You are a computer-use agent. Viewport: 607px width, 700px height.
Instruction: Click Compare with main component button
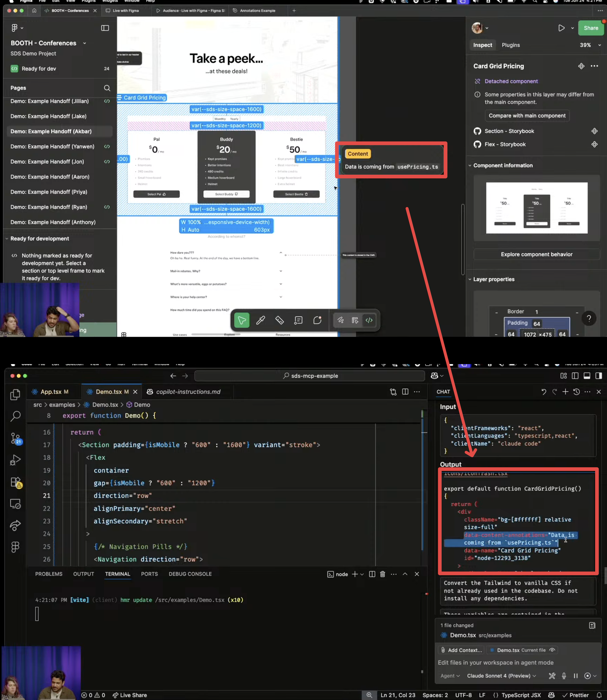coord(527,116)
